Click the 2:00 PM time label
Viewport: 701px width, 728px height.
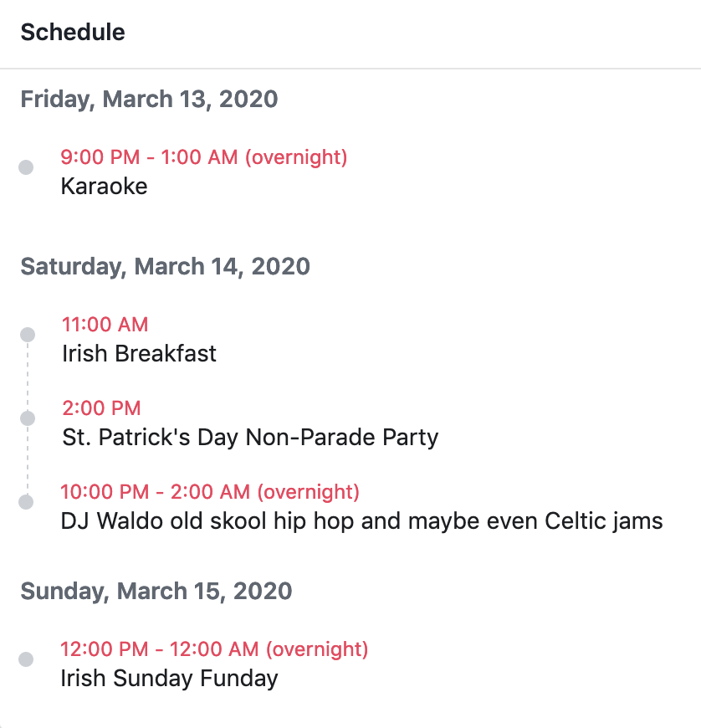(102, 408)
